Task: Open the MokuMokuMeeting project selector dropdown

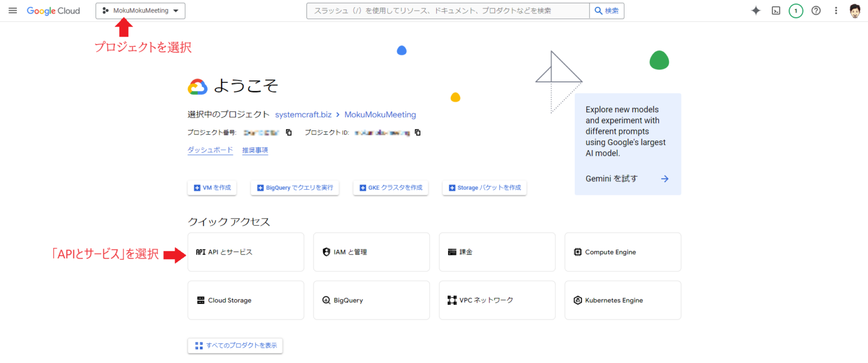Action: pyautogui.click(x=140, y=10)
